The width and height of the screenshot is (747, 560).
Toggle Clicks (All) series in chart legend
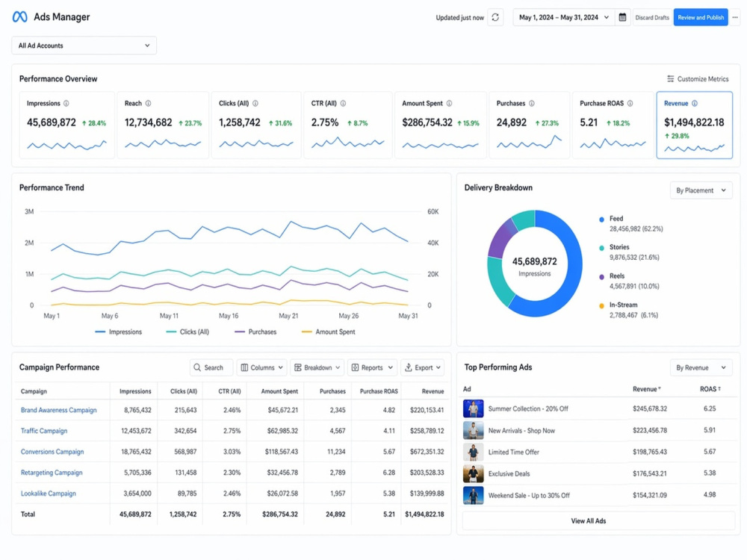click(187, 332)
